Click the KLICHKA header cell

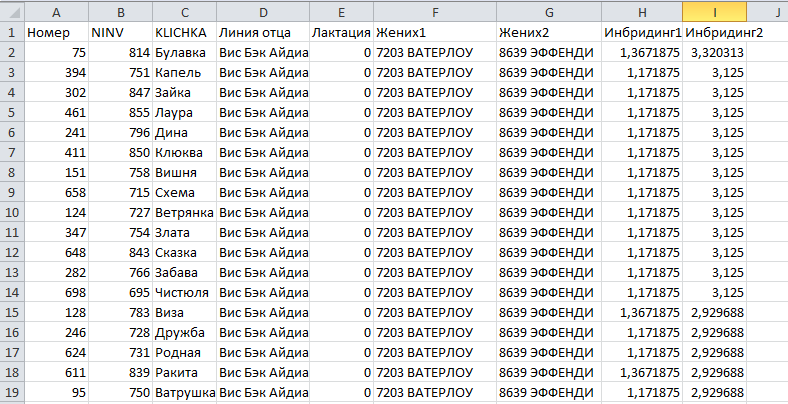click(184, 33)
